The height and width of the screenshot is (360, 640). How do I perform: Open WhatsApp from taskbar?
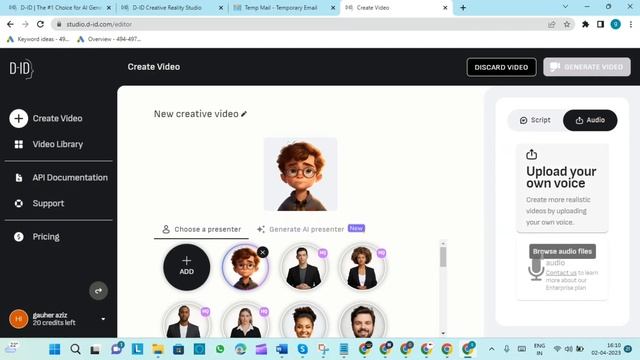pyautogui.click(x=220, y=349)
